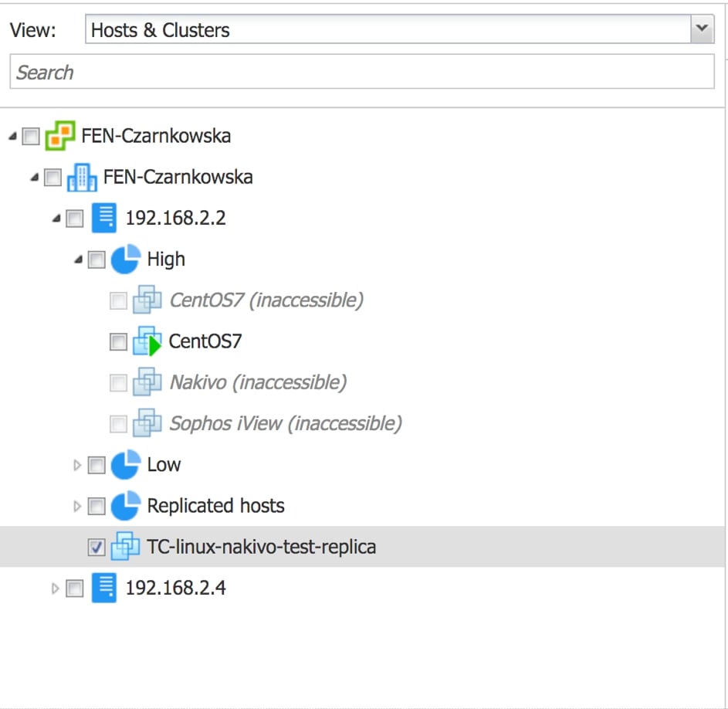
Task: Click the TC-linux-nakivo-test-replica VM icon
Action: pyautogui.click(x=125, y=548)
